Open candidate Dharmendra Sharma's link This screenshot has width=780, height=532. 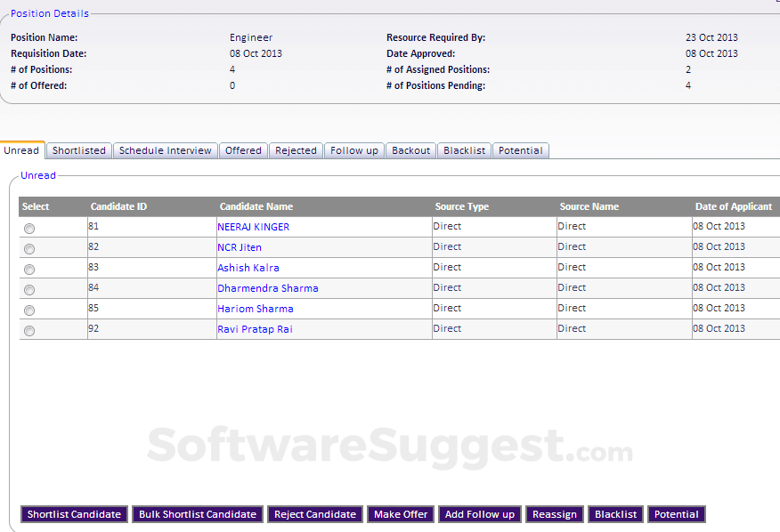(x=268, y=288)
